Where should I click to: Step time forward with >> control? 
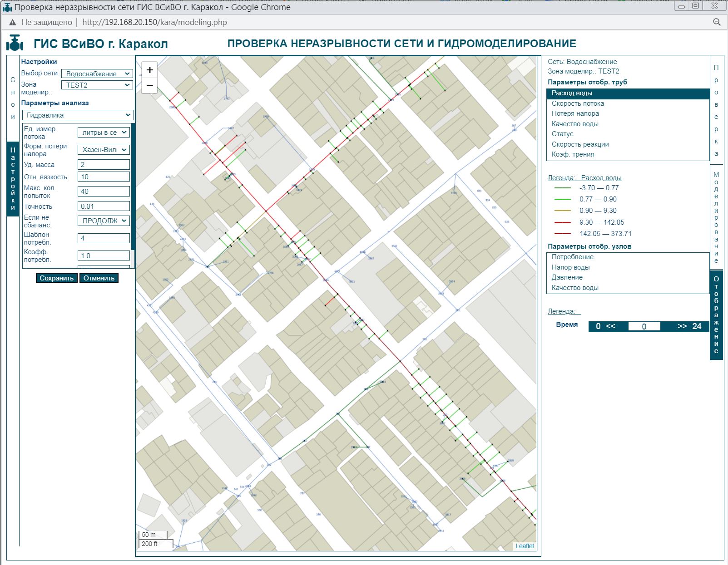[x=682, y=326]
